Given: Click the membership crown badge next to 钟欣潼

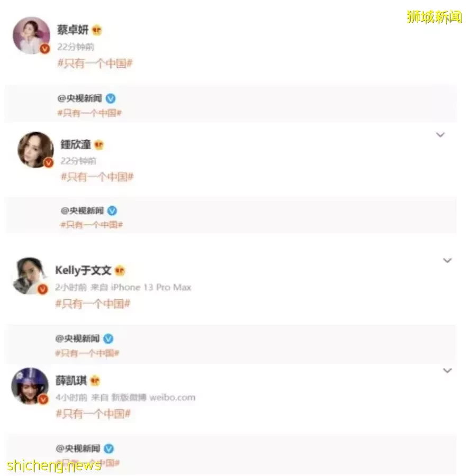Looking at the screenshot, I should pyautogui.click(x=99, y=145).
